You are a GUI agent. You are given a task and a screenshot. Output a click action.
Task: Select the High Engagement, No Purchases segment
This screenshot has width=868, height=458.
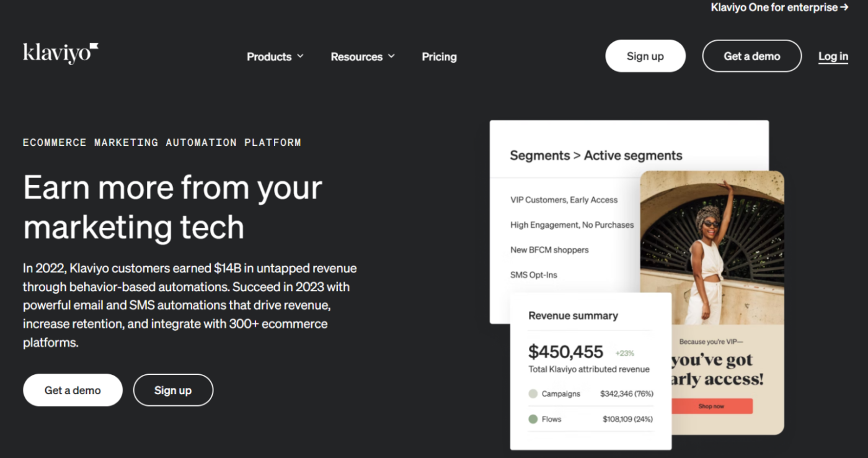coord(572,225)
